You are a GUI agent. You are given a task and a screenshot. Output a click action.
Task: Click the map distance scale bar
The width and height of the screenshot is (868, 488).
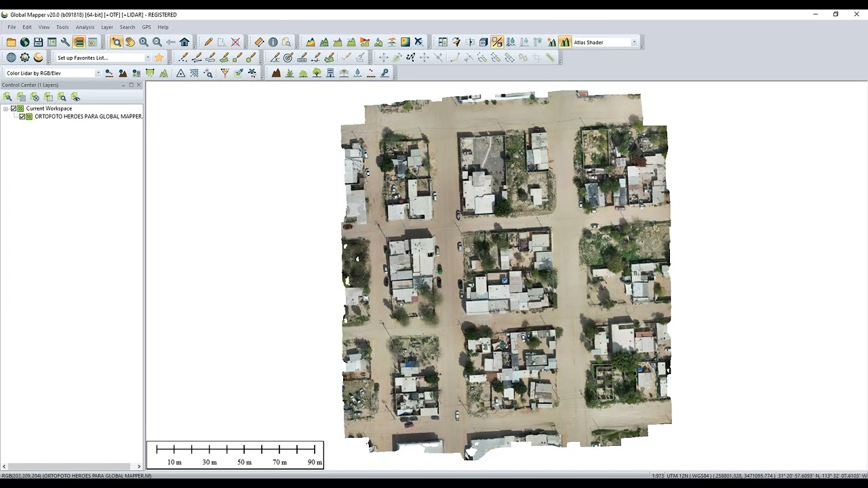tap(235, 455)
